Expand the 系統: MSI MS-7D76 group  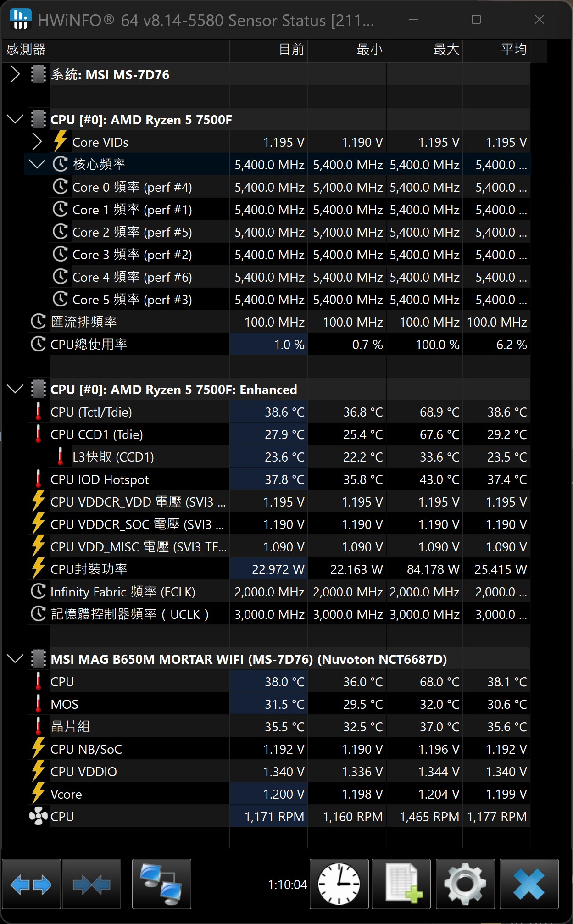tap(15, 74)
